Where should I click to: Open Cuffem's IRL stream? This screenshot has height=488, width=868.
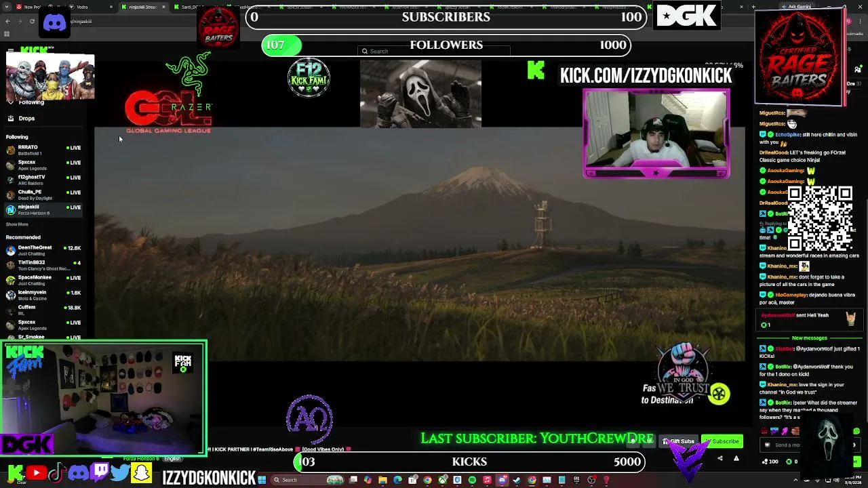click(x=43, y=310)
